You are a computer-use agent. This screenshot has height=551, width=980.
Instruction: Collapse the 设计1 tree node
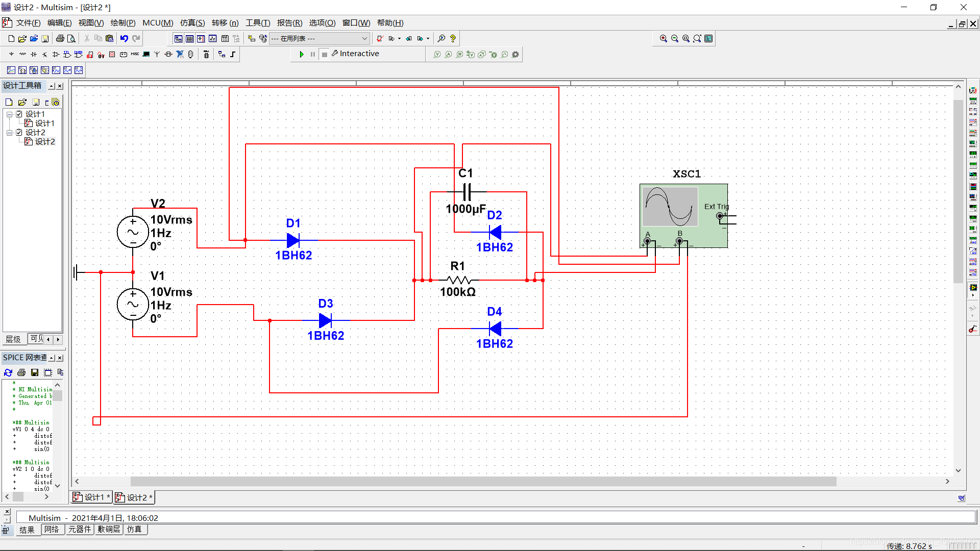click(x=9, y=114)
